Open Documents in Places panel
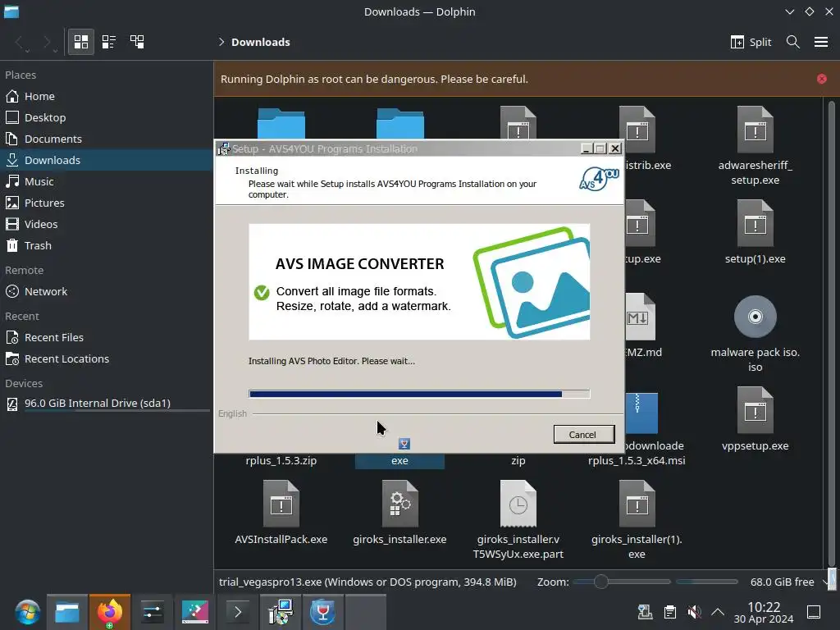Screen dimensions: 840x630 (x=107, y=139)
